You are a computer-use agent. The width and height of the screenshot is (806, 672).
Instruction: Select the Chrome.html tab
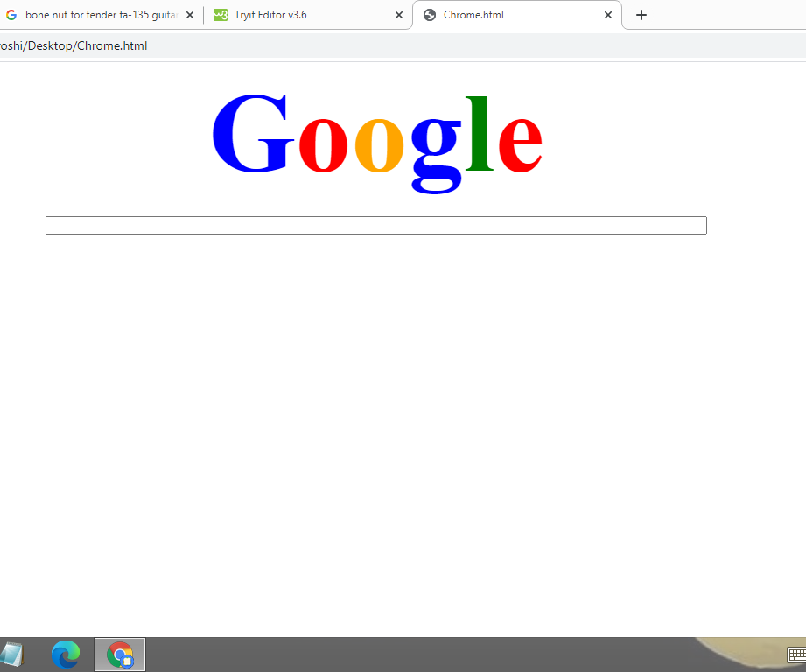point(490,15)
